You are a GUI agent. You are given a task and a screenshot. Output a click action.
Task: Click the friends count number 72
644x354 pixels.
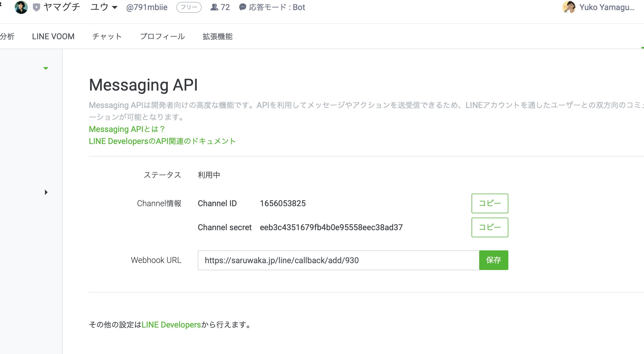pyautogui.click(x=225, y=7)
